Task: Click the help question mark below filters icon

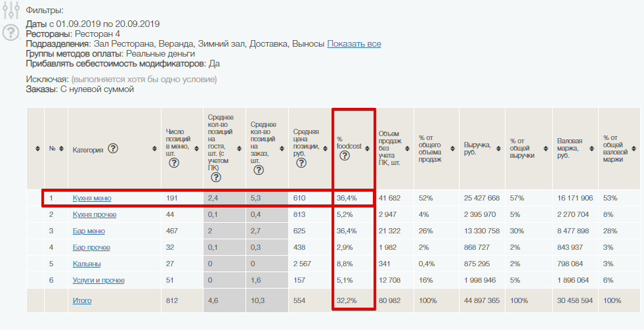Action: pos(11,33)
